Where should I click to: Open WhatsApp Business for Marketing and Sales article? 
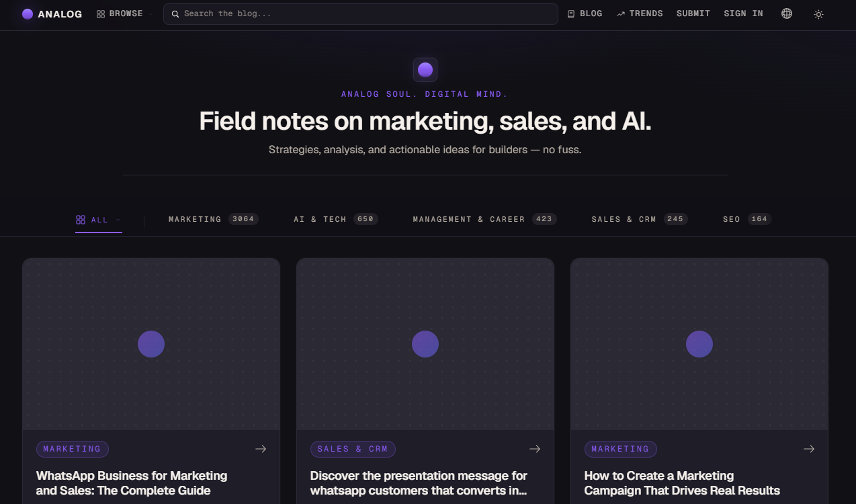tap(132, 483)
